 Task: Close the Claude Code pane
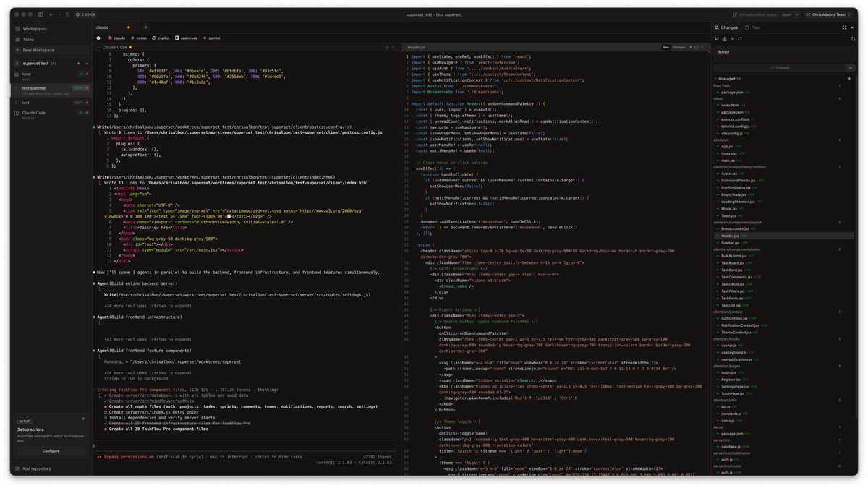point(394,47)
